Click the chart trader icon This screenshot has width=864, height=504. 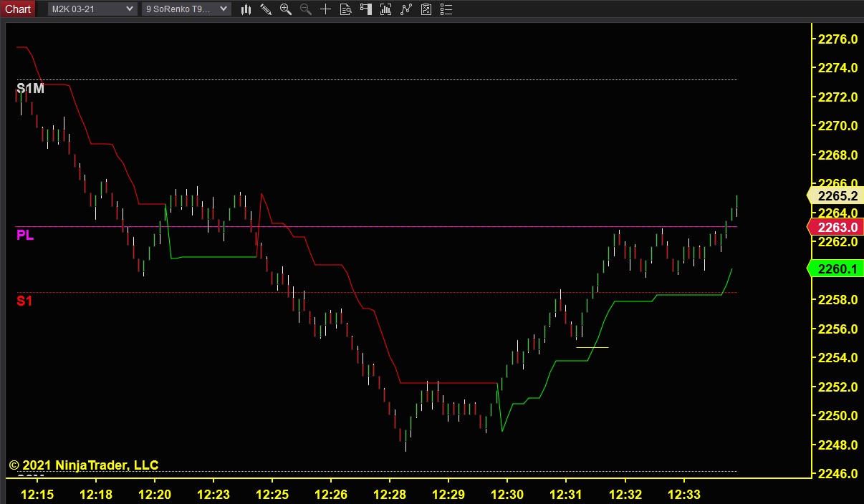[x=366, y=9]
